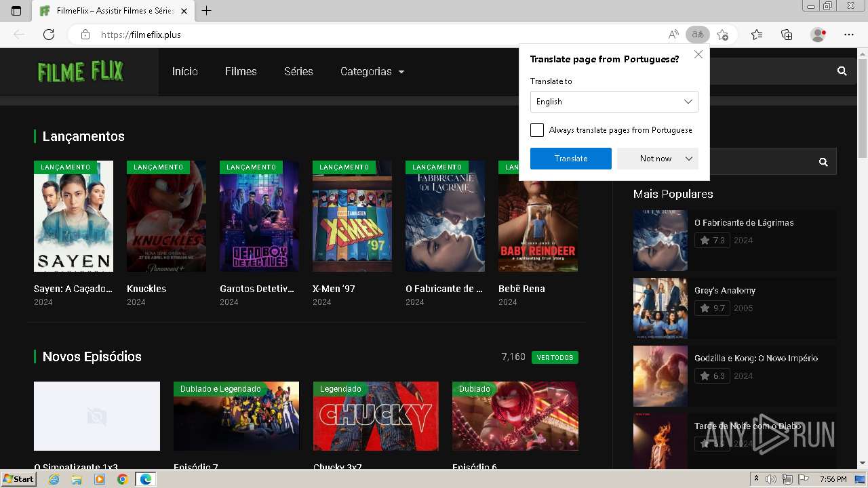Open O Fabricante de Lágrimas in Mais Populares
The width and height of the screenshot is (868, 488).
click(744, 222)
